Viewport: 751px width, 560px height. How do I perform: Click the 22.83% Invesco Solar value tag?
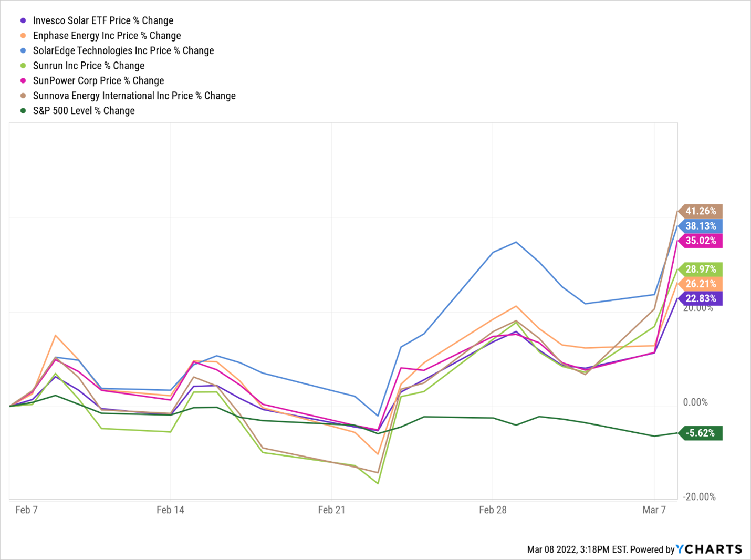[701, 298]
